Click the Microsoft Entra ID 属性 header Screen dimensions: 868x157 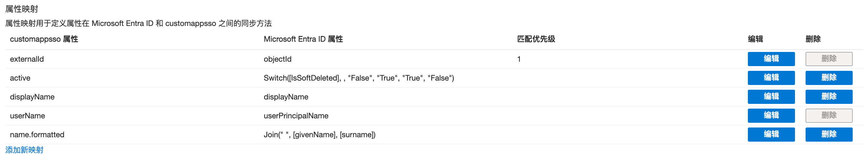pos(303,39)
